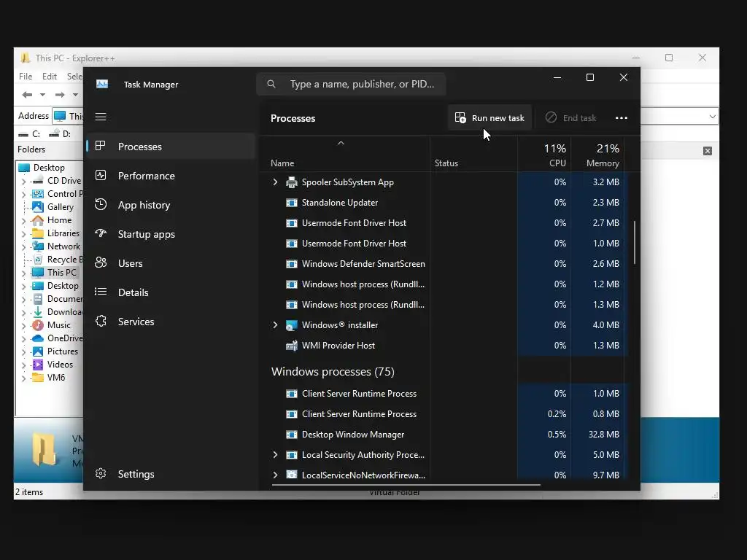Open the Details page
This screenshot has width=747, height=560.
[171, 292]
